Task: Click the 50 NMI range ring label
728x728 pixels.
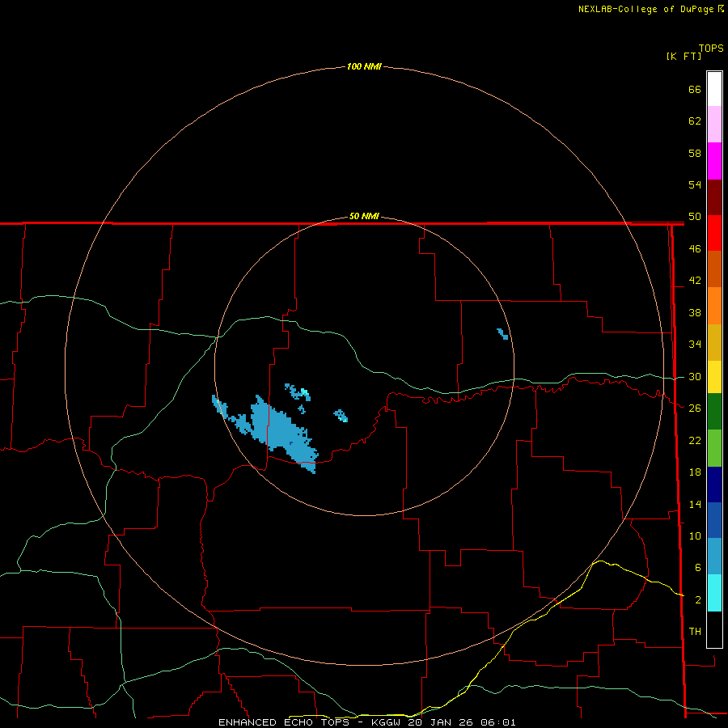Action: pos(364,216)
